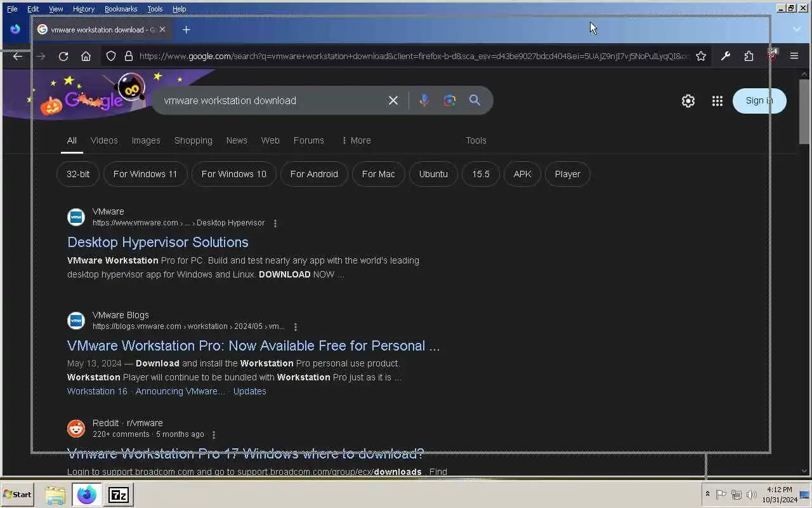Image resolution: width=812 pixels, height=508 pixels.
Task: Open the Updates sitelink
Action: click(x=249, y=391)
